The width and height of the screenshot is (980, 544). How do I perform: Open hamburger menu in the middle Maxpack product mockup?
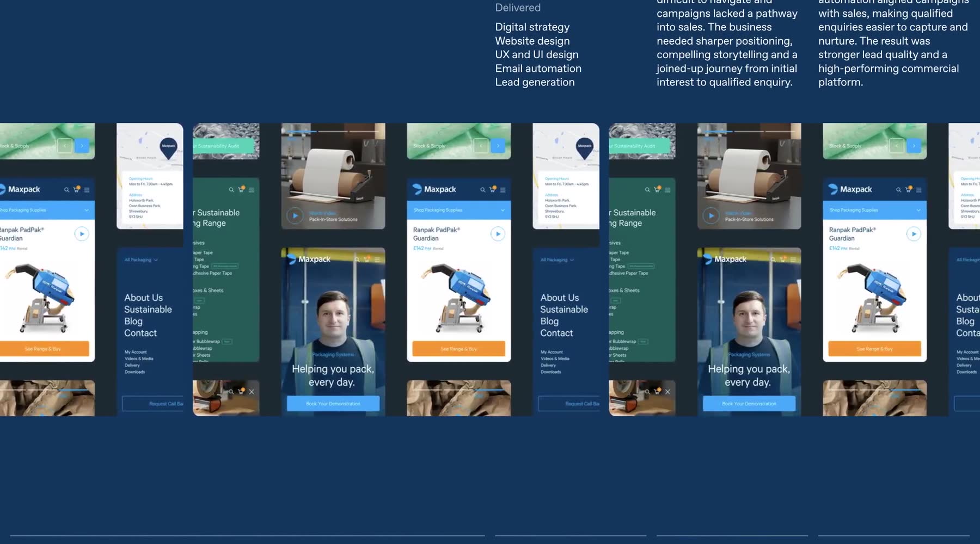503,190
